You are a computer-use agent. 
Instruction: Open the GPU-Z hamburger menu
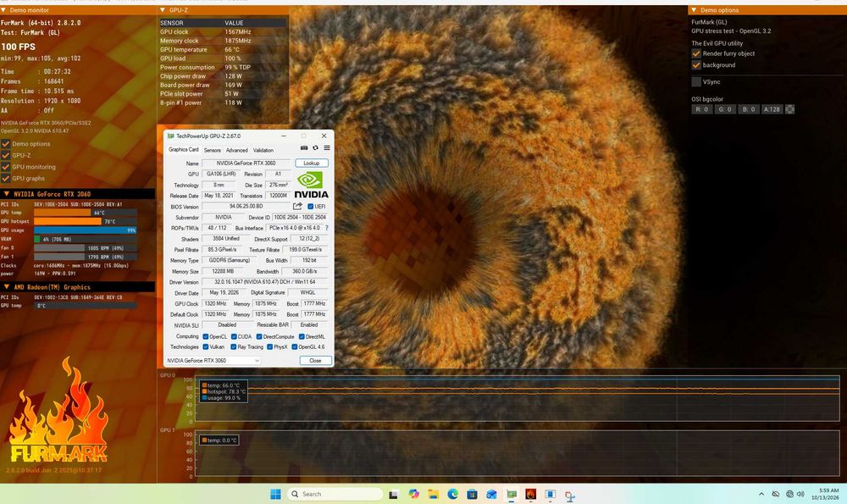click(x=327, y=148)
